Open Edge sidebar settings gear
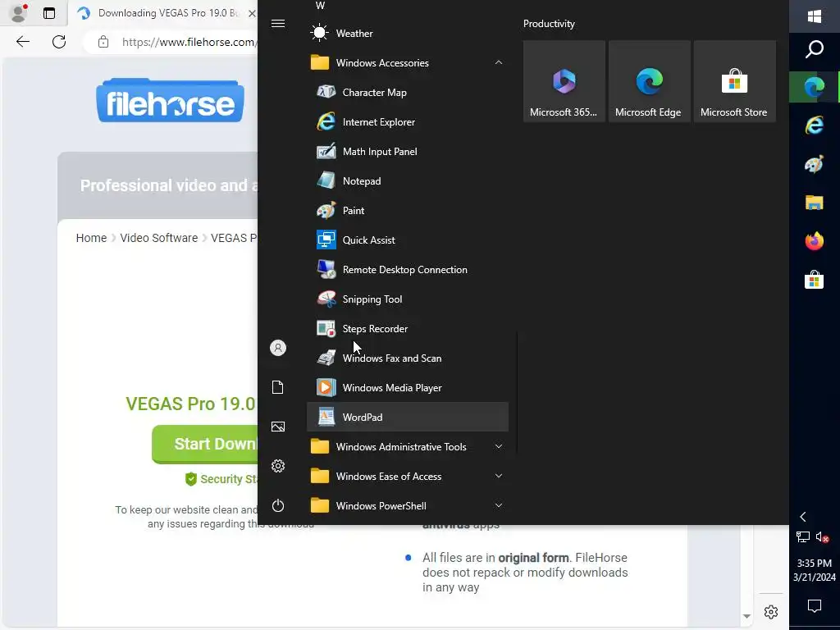This screenshot has height=630, width=840. pyautogui.click(x=771, y=612)
